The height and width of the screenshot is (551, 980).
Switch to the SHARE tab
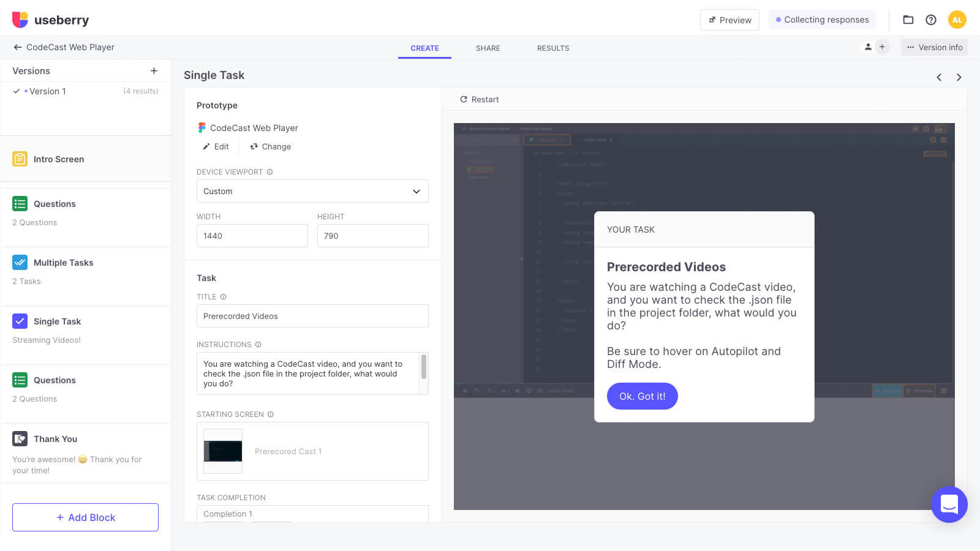tap(488, 48)
